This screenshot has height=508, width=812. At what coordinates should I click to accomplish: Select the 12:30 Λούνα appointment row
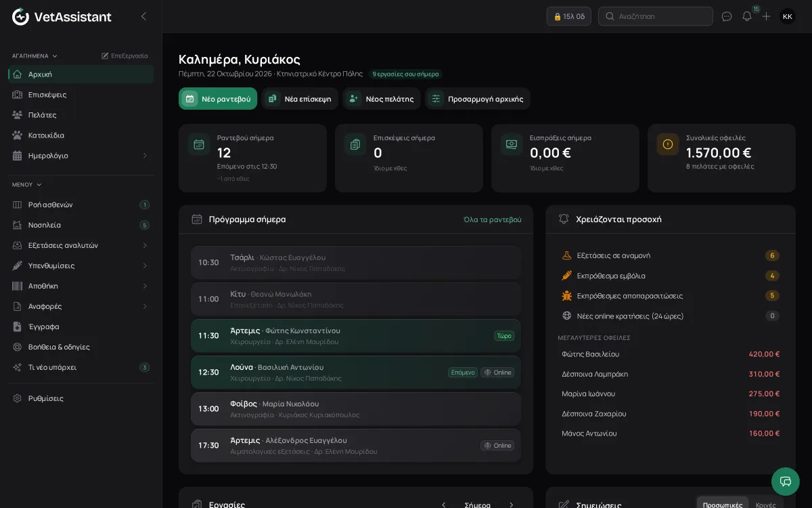[x=356, y=373]
